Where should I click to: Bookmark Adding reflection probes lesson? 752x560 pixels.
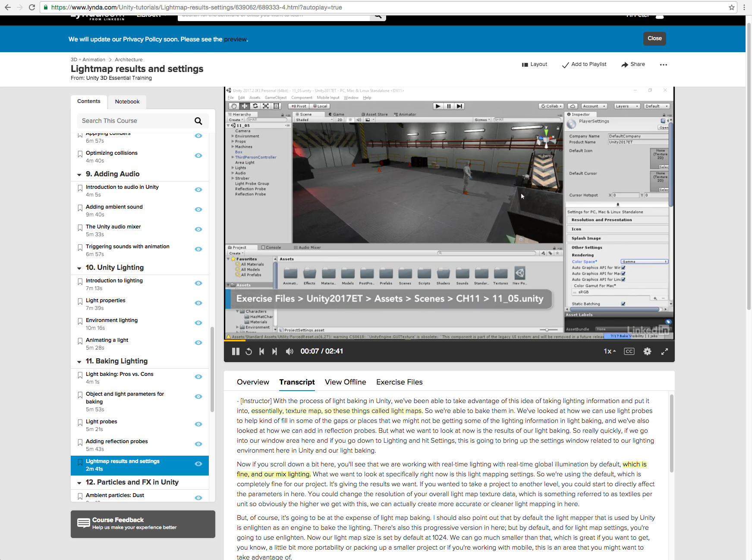coord(80,442)
